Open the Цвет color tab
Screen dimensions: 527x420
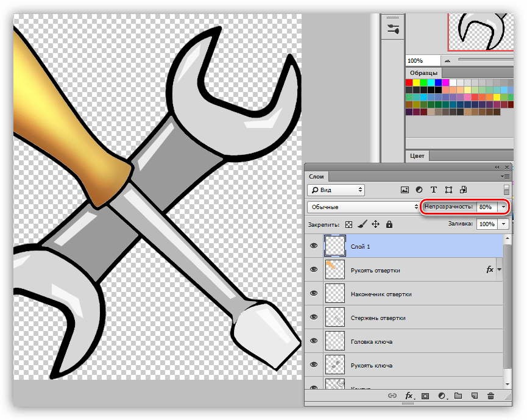pyautogui.click(x=417, y=156)
